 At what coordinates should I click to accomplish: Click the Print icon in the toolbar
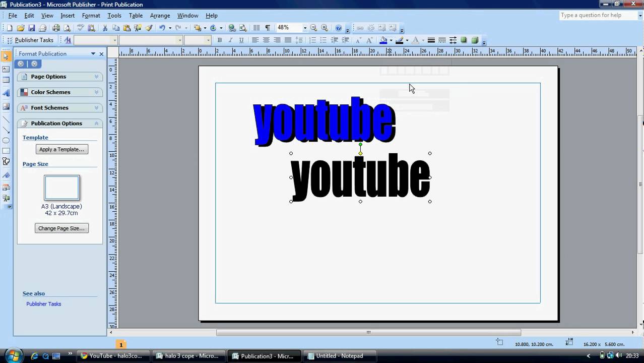(56, 28)
